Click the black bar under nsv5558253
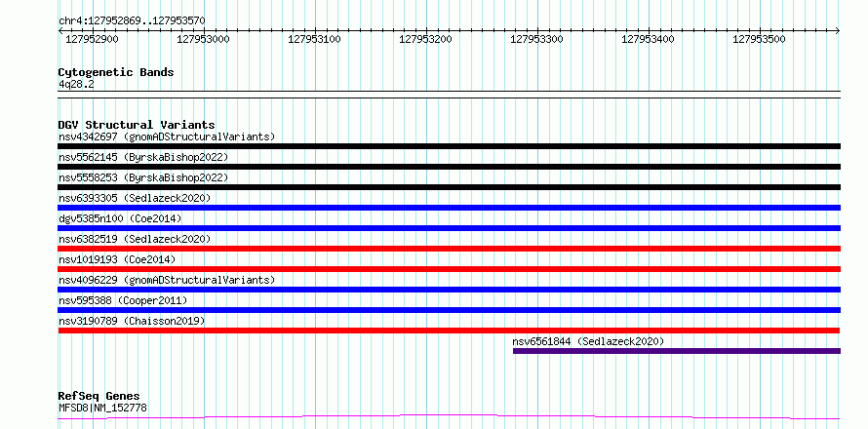868x429 pixels. pos(450,187)
